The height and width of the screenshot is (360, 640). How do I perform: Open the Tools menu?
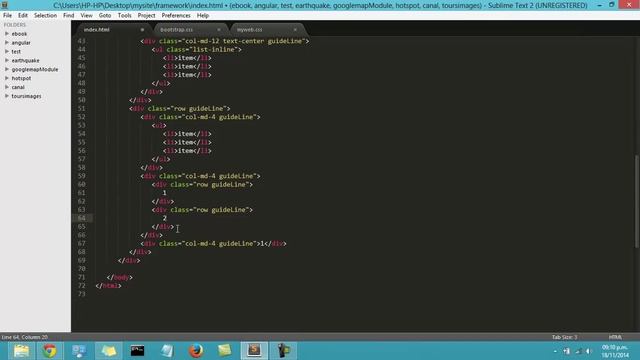[x=124, y=16]
